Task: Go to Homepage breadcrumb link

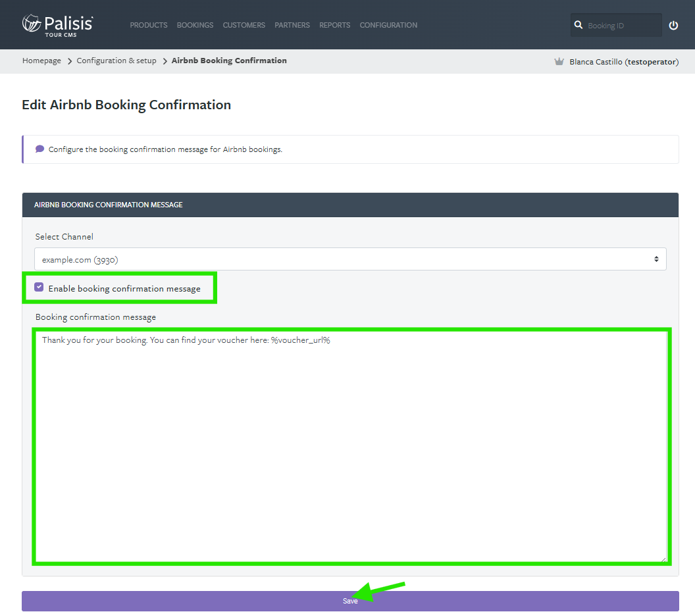Action: [41, 61]
